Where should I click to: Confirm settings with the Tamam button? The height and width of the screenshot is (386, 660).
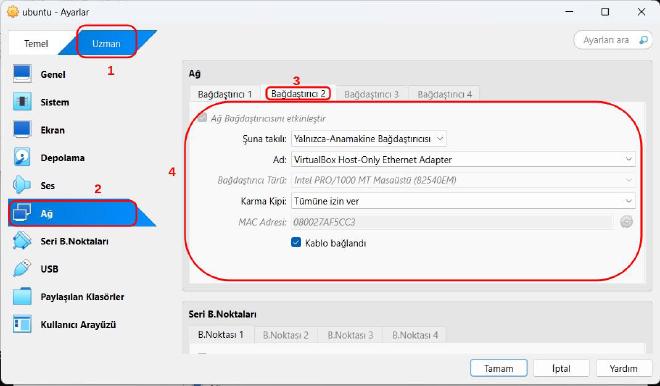pos(499,368)
